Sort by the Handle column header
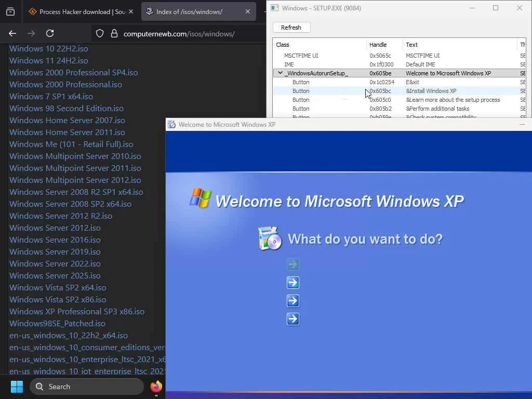The height and width of the screenshot is (399, 532). 378,45
